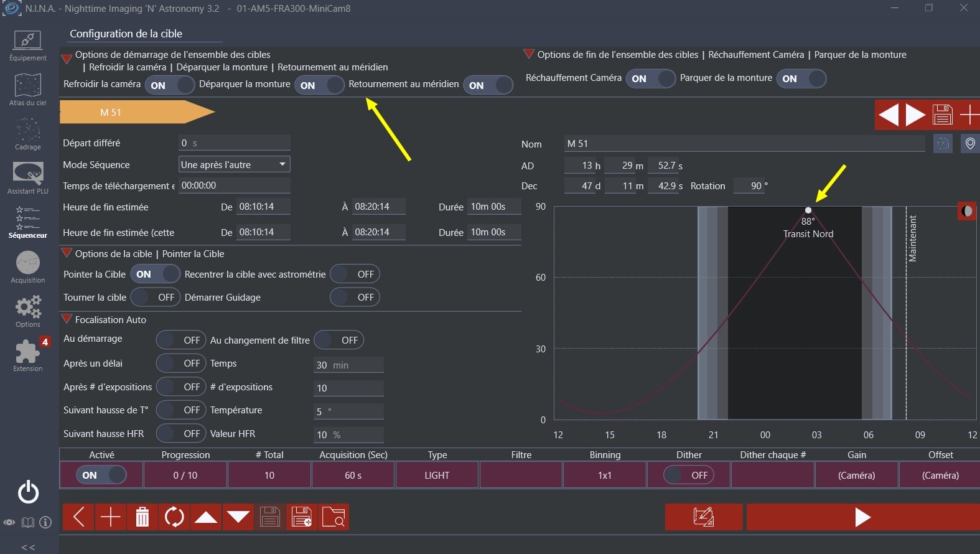The image size is (980, 554).
Task: Collapse Options de fin de l'ensemble des cibles
Action: 529,54
